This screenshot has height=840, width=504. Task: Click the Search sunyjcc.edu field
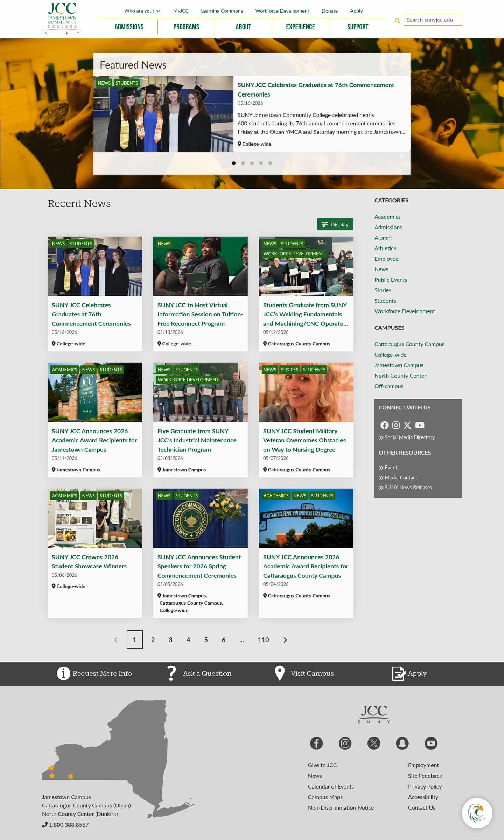(433, 20)
